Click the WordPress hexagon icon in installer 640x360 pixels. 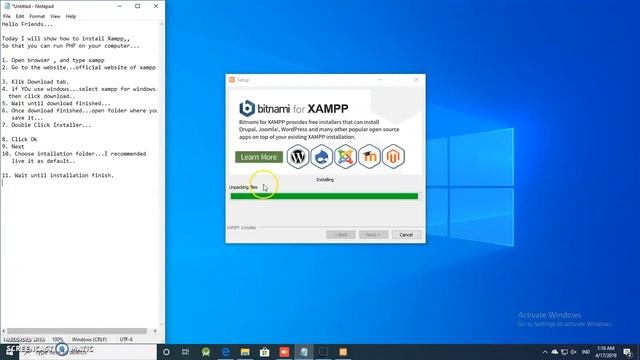tap(298, 157)
